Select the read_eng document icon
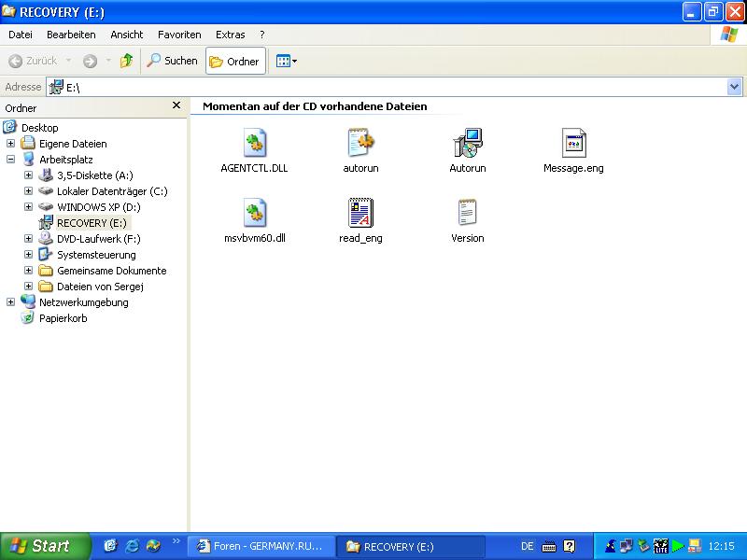Screen dimensions: 747x560 coord(360,213)
